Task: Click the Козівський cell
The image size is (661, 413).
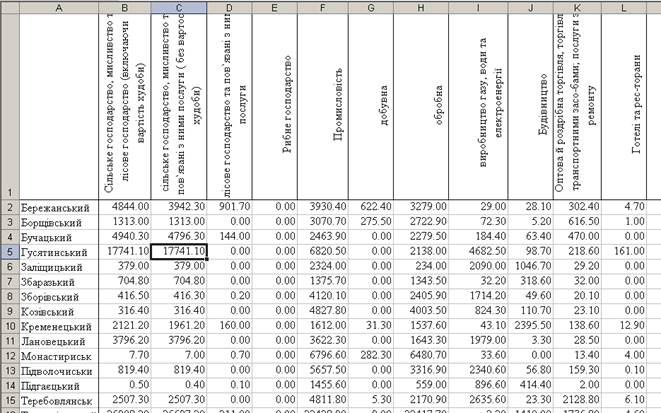Action: point(59,311)
